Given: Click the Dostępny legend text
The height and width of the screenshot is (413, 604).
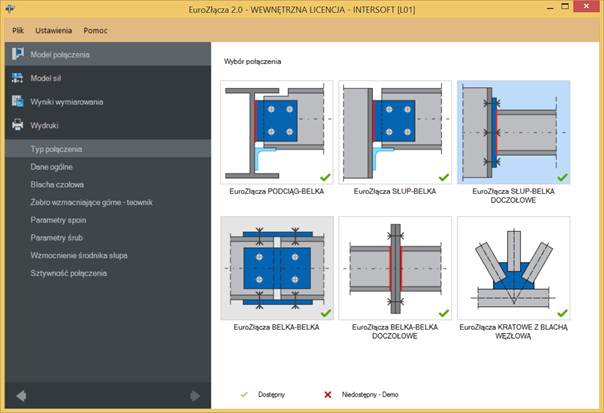Looking at the screenshot, I should [271, 395].
